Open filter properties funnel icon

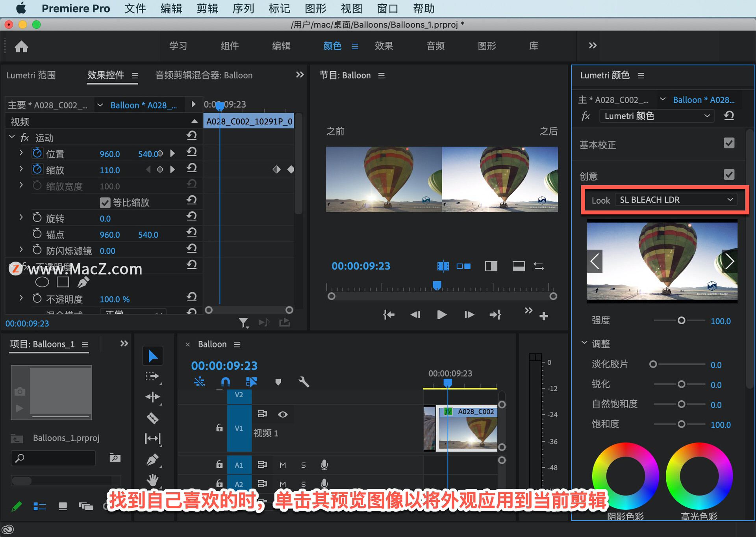[244, 323]
